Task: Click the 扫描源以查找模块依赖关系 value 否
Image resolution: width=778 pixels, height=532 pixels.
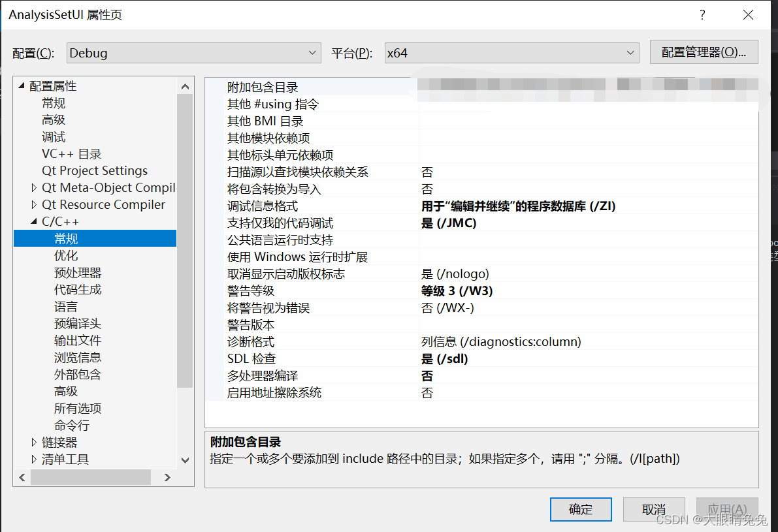Action: [x=427, y=172]
